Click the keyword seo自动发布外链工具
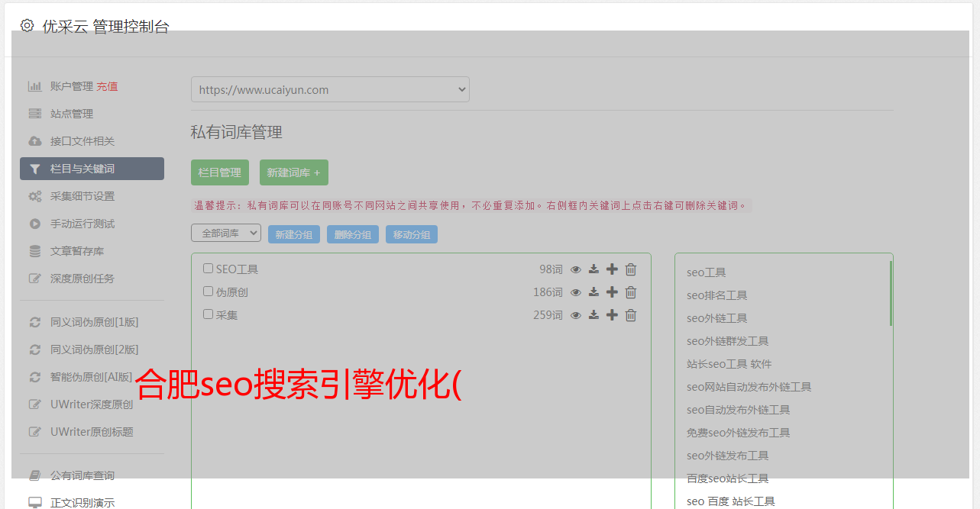980x509 pixels. pos(738,410)
